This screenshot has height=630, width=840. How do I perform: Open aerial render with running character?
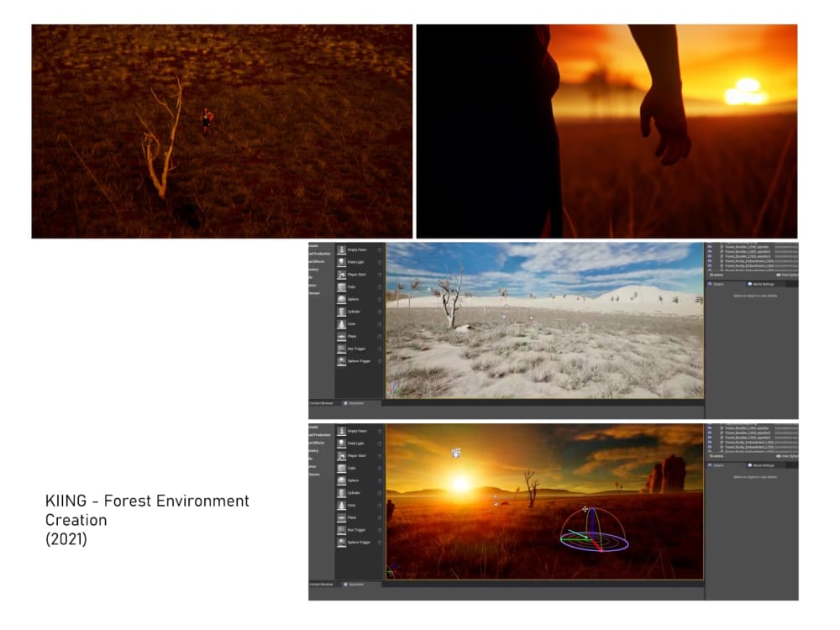pos(222,131)
